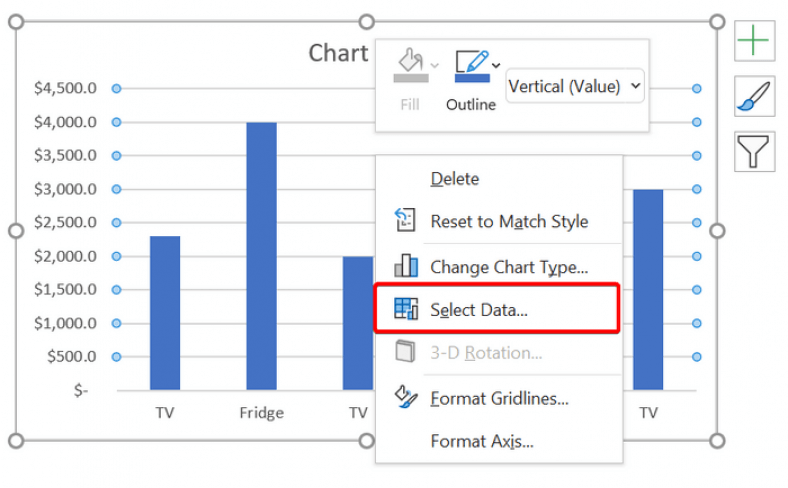Screen dimensions: 788x488
Task: Click the Outline pen icon
Action: [x=470, y=61]
